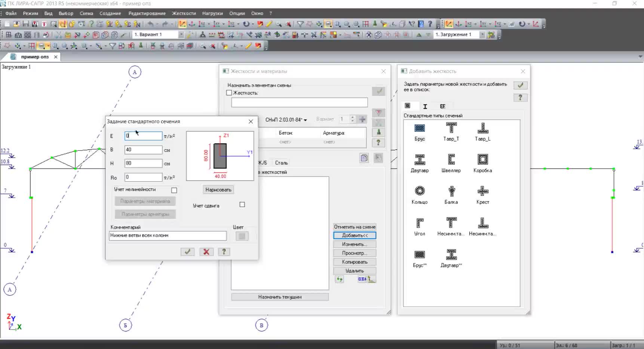Viewport: 644px width, 349px height.
Task: Select the Уголок section type icon
Action: click(420, 223)
